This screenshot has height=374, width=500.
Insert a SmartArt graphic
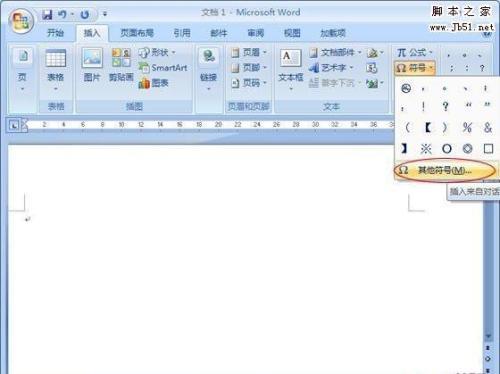[x=163, y=68]
